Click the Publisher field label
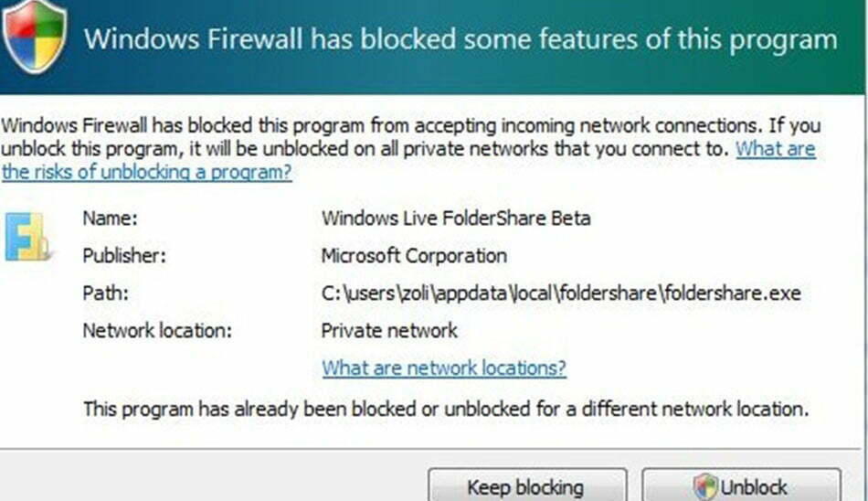This screenshot has width=868, height=501. (x=124, y=256)
